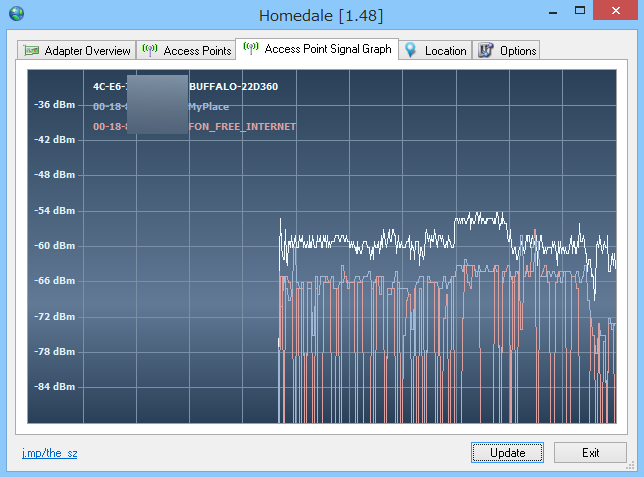The width and height of the screenshot is (644, 477).
Task: Click the 4C-E6 MAC address in legend
Action: click(x=110, y=87)
